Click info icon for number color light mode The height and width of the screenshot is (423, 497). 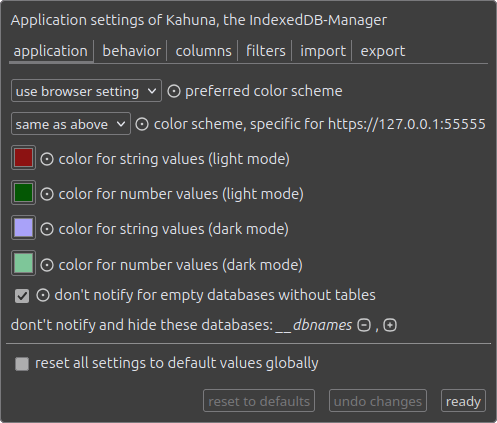(47, 194)
